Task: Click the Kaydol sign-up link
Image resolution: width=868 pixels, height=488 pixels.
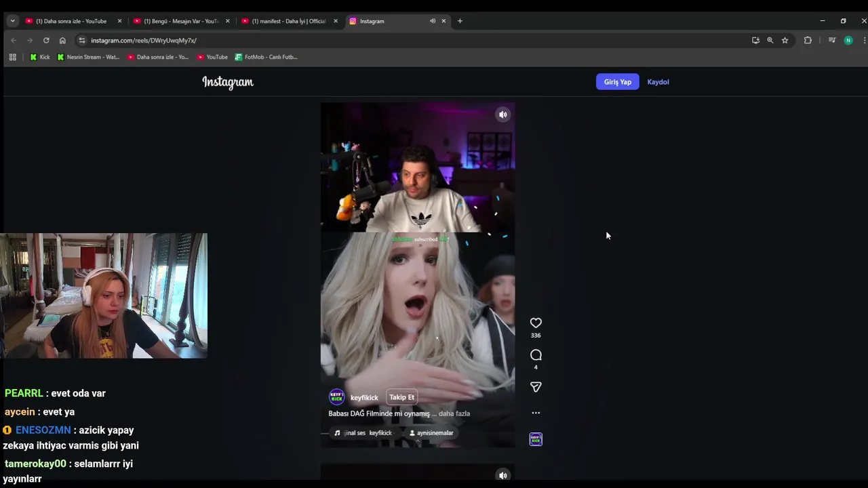Action: pyautogui.click(x=658, y=82)
